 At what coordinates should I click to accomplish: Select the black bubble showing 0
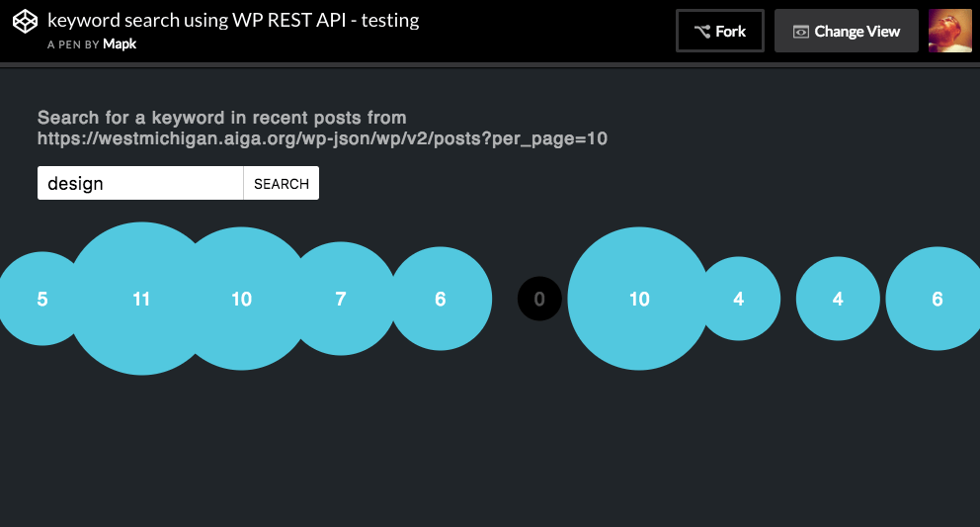click(539, 299)
